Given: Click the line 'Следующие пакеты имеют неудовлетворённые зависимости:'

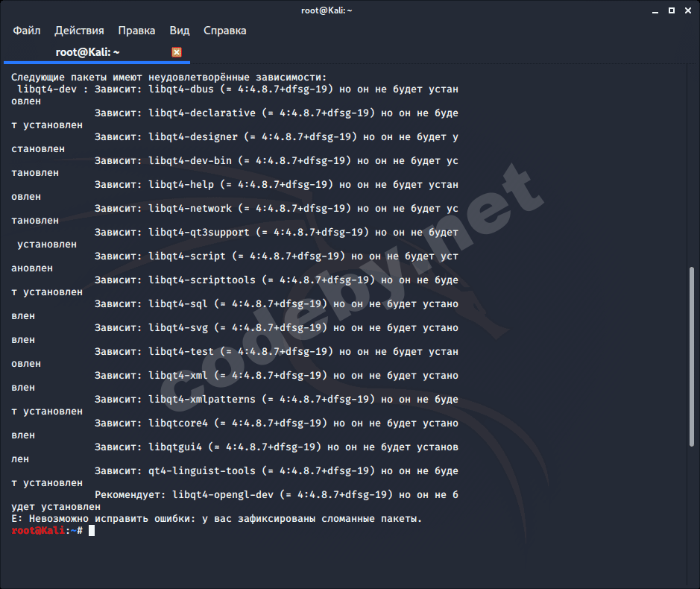Looking at the screenshot, I should pyautogui.click(x=168, y=78).
